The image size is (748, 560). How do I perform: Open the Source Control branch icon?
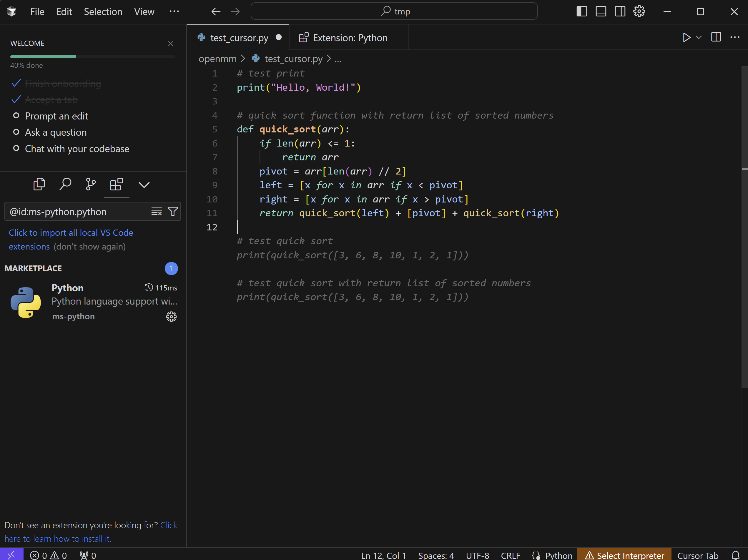click(x=91, y=184)
